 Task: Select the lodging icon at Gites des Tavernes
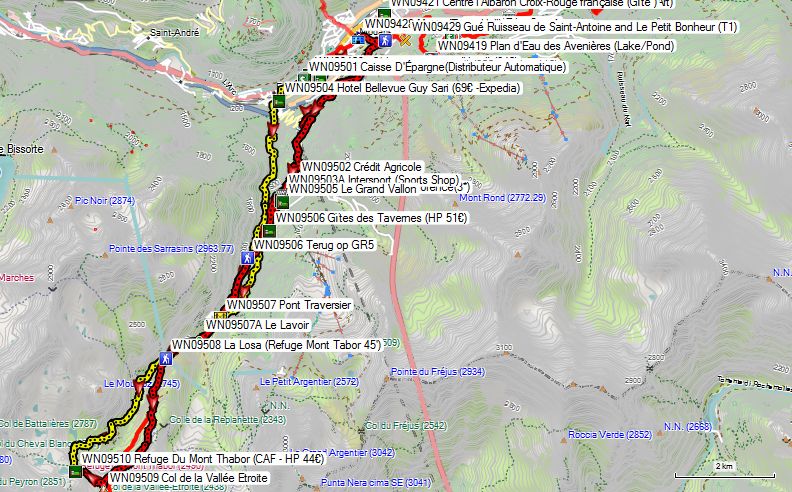tap(268, 231)
